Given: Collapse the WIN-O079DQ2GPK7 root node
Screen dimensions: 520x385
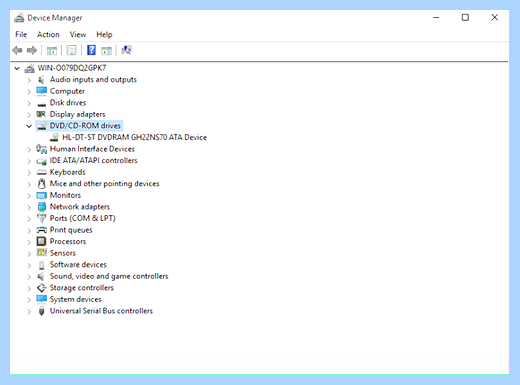Looking at the screenshot, I should click(x=17, y=68).
